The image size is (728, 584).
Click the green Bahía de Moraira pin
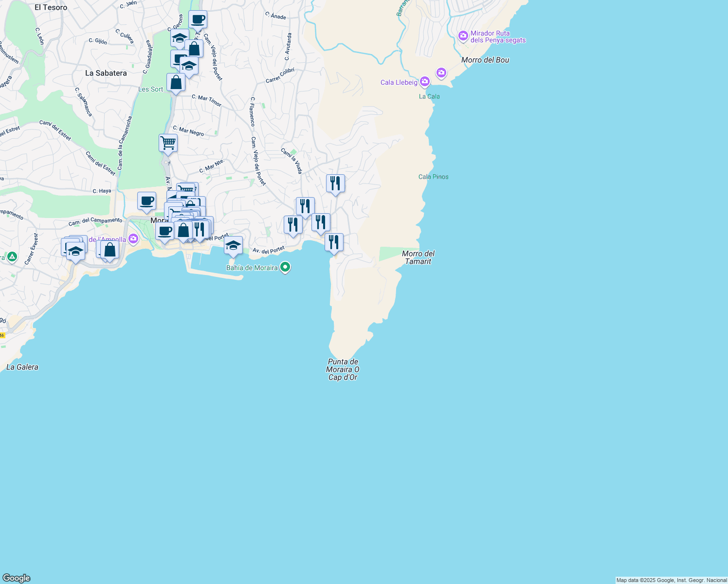click(x=285, y=267)
